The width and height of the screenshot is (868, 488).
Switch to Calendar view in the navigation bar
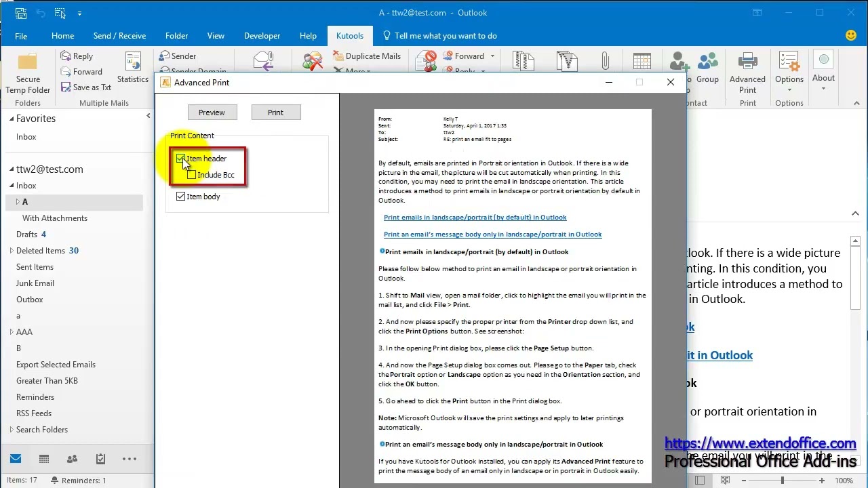coord(44,459)
